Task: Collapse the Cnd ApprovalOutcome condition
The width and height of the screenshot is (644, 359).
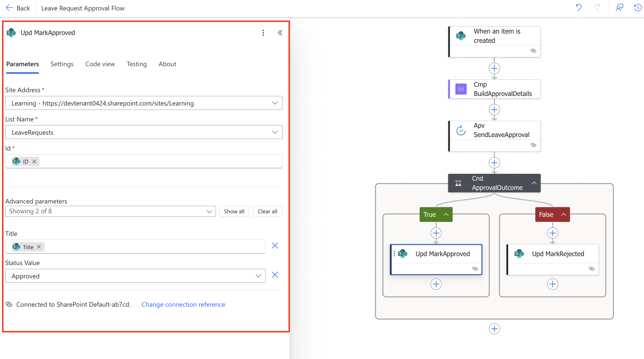Action: [x=534, y=183]
